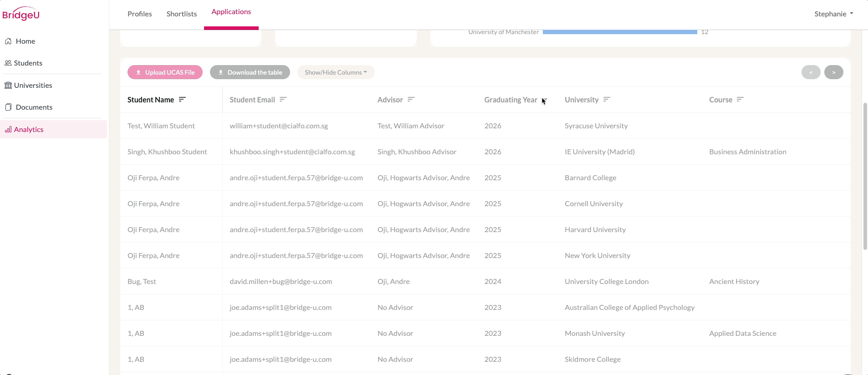This screenshot has width=868, height=375.
Task: Click 'Singh, Khushboo Student' name cell
Action: tap(167, 152)
